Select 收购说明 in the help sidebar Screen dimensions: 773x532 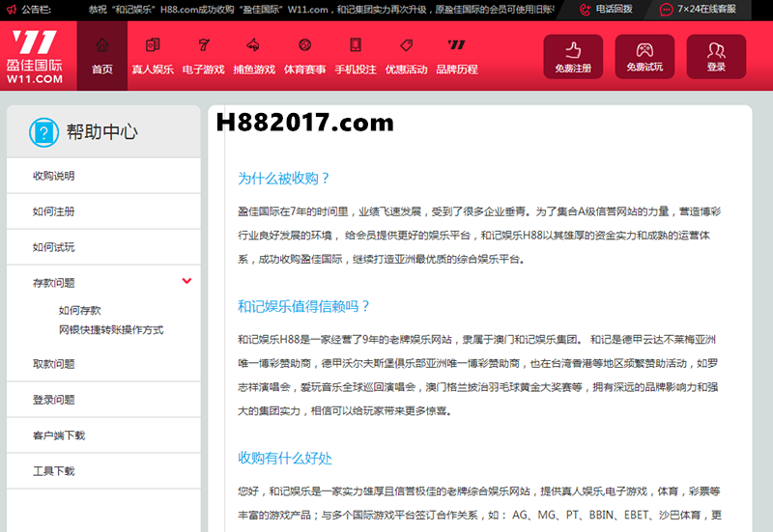[103, 176]
